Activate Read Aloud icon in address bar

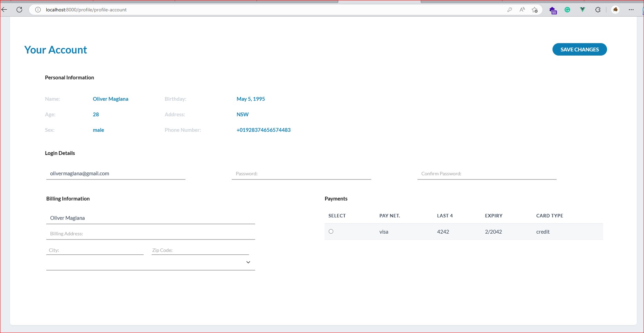522,10
